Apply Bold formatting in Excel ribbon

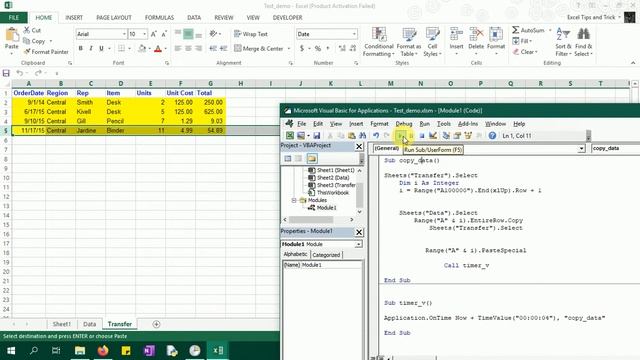[81, 49]
